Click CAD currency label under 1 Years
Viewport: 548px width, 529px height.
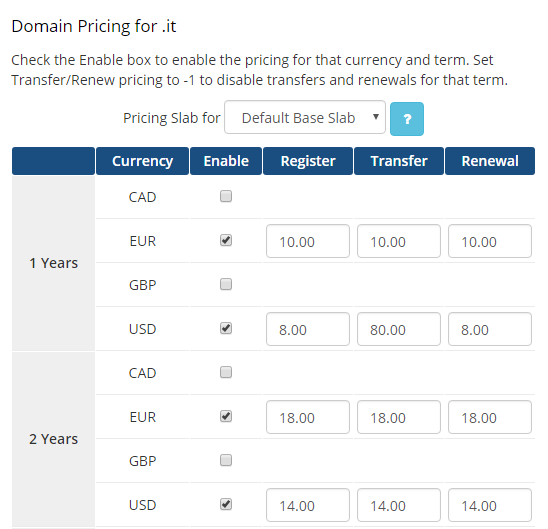(x=142, y=197)
